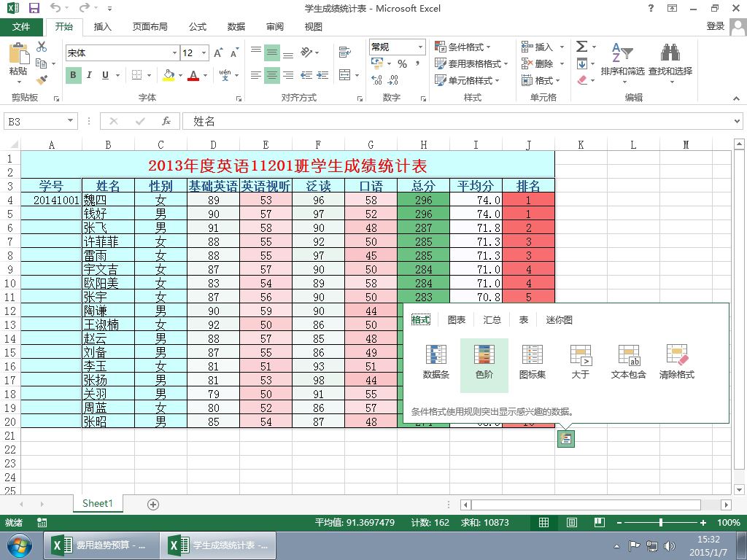The image size is (747, 560).
Task: Switch to Normal view in status bar
Action: (543, 522)
